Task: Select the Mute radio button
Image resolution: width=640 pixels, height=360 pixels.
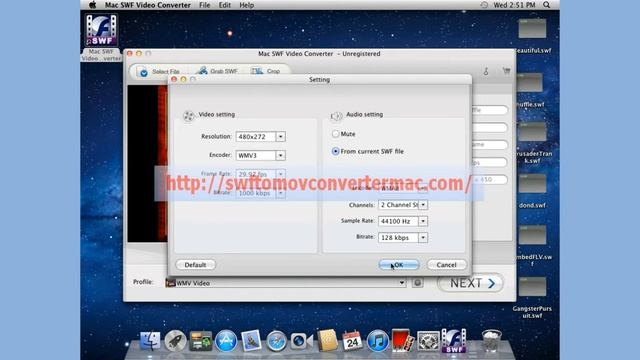Action: [x=336, y=133]
